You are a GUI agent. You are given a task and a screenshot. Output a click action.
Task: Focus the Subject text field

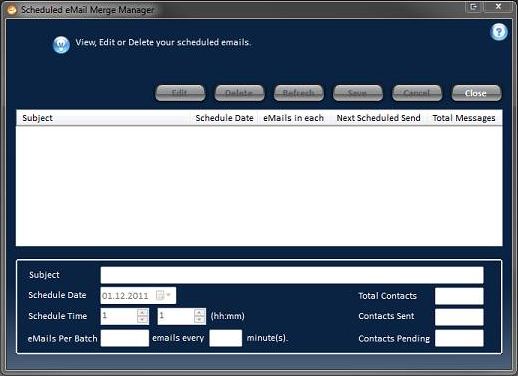point(292,275)
